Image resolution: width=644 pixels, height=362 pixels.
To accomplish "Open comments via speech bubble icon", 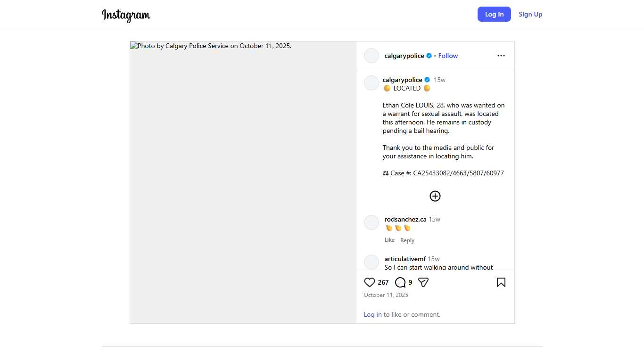I will coord(400,282).
